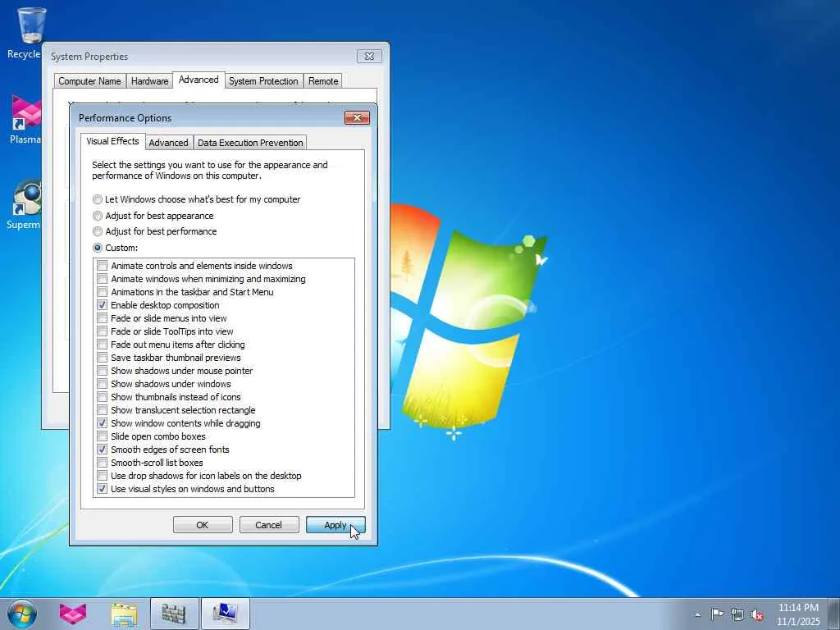This screenshot has width=840, height=630.
Task: Close the Performance Options dialog
Action: pyautogui.click(x=358, y=117)
